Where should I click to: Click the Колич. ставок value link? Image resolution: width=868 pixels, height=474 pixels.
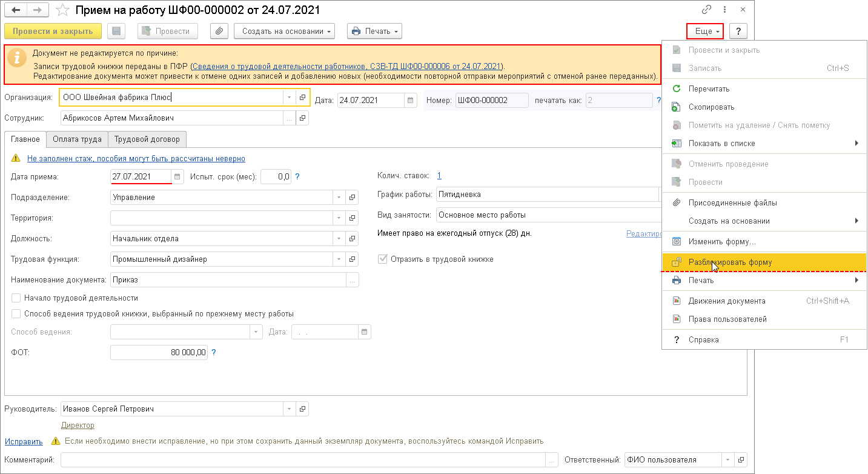coord(439,176)
